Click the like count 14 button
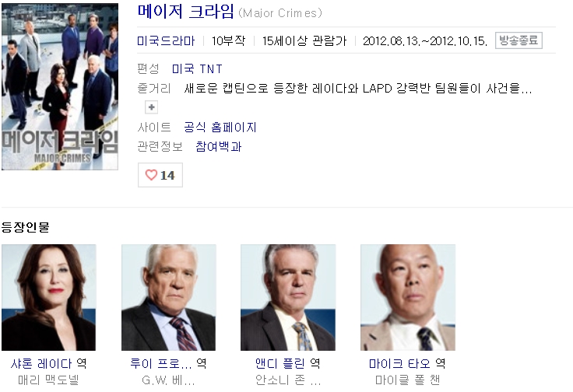The width and height of the screenshot is (573, 392). pyautogui.click(x=160, y=175)
